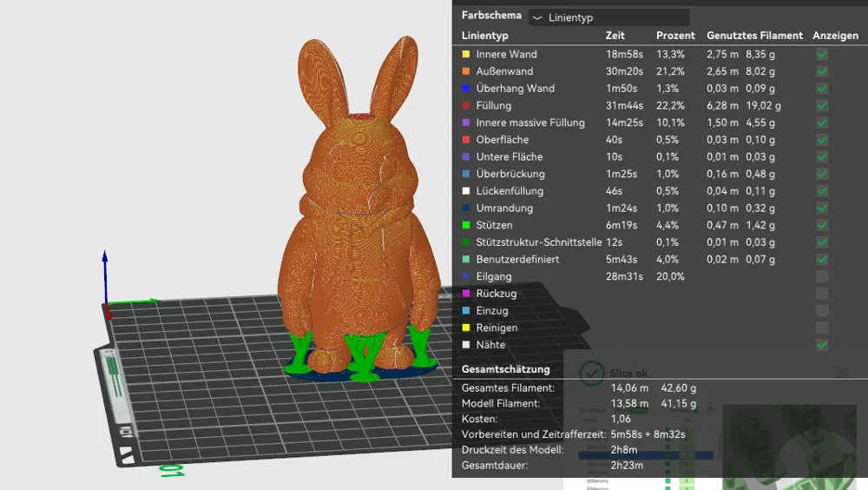Uncheck Innere Wand display checkbox
The image size is (868, 490).
tap(822, 55)
